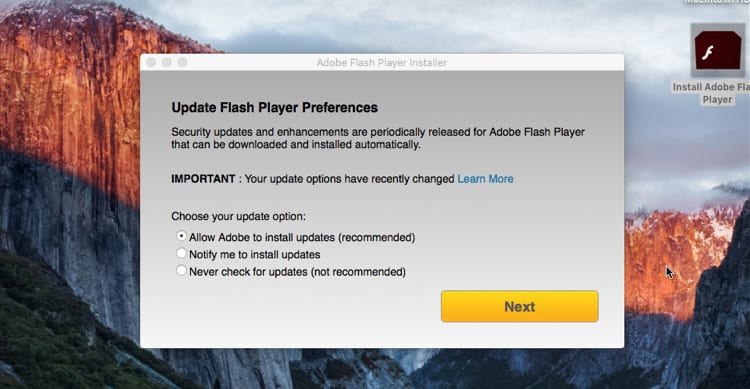Screen dimensions: 750x389
Task: Select Allow Adobe to install updates radio button
Action: coord(181,236)
